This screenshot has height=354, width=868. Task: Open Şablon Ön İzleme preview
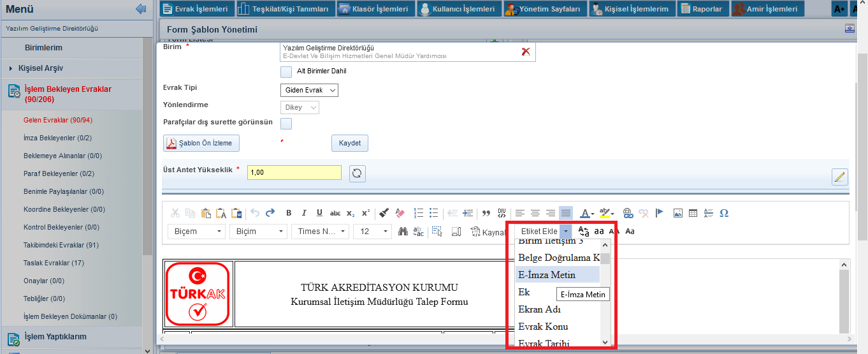[x=201, y=143]
